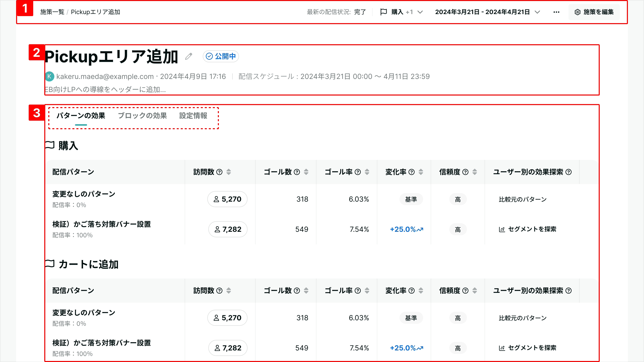Click 最新の配信状況: 完了 status text
The height and width of the screenshot is (362, 644).
click(x=336, y=12)
